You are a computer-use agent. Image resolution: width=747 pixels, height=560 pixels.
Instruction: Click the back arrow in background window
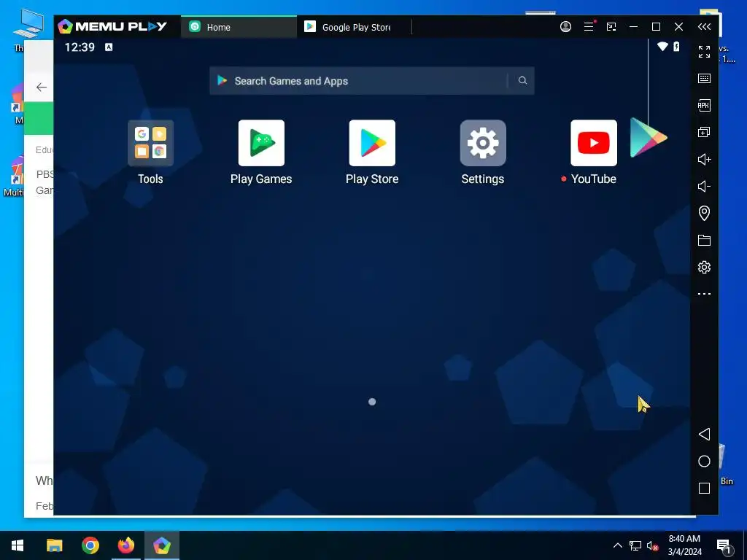42,87
